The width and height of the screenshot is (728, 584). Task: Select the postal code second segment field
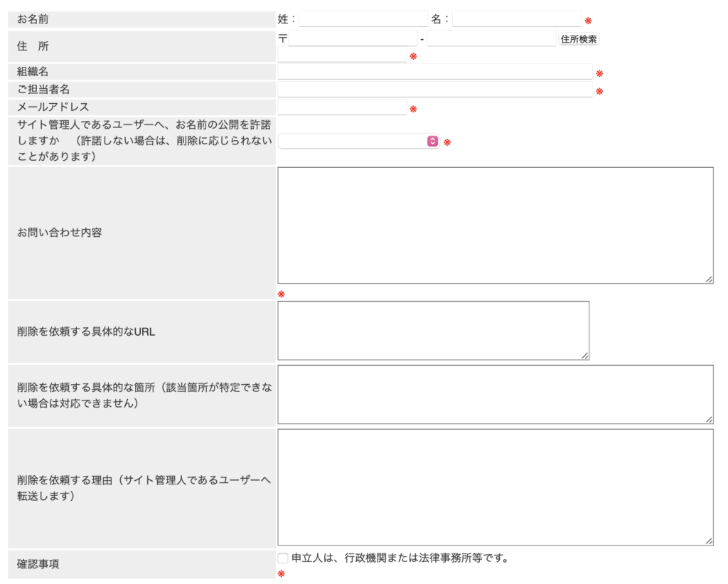click(491, 38)
